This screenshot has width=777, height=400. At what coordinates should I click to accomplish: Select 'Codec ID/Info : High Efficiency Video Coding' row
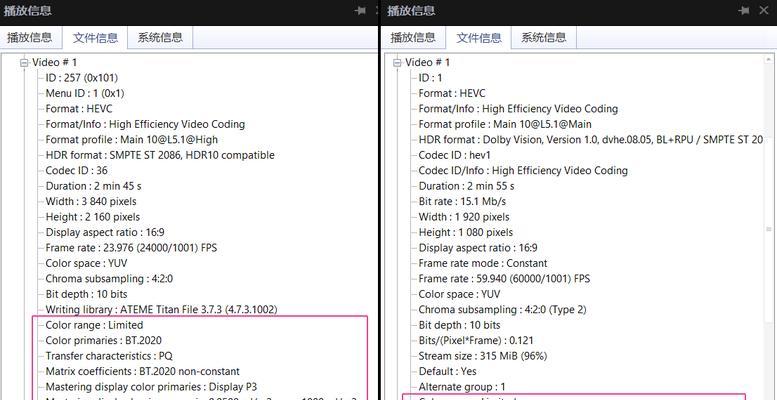[x=523, y=171]
